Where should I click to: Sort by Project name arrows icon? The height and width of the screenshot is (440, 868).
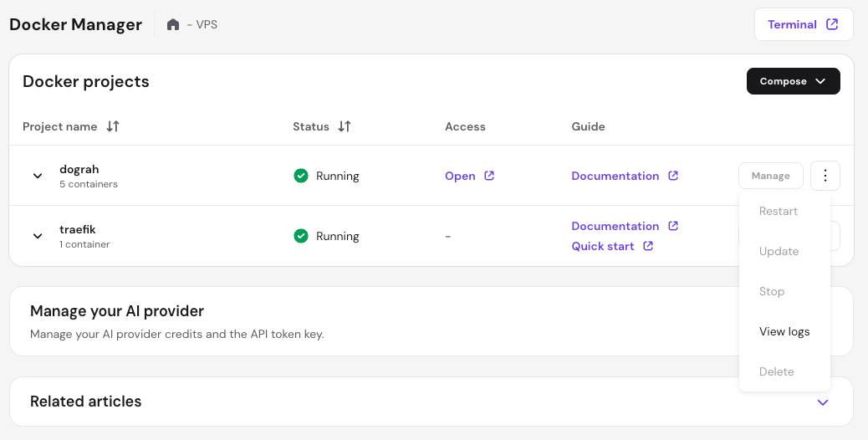click(x=113, y=126)
